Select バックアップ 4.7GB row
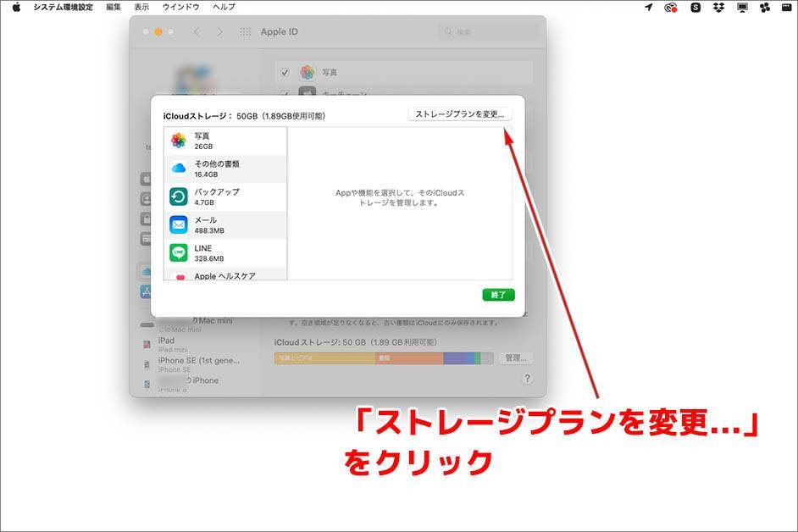The image size is (798, 532). [225, 197]
